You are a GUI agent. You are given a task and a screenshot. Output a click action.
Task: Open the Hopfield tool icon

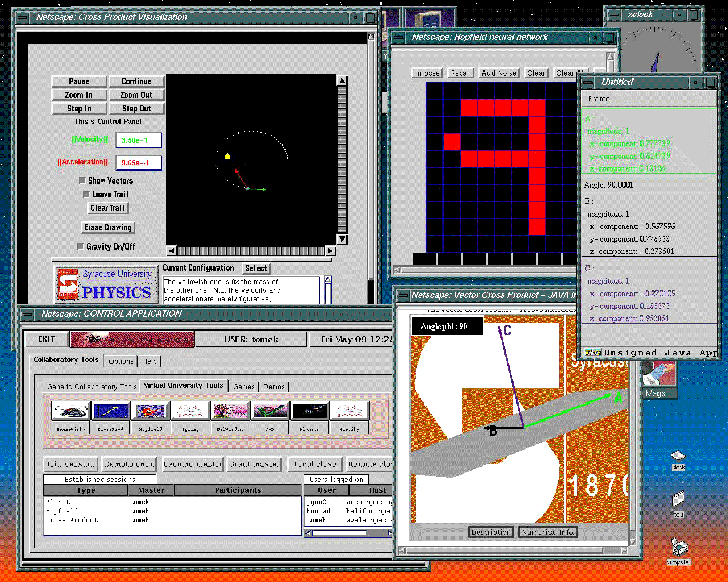click(x=151, y=411)
